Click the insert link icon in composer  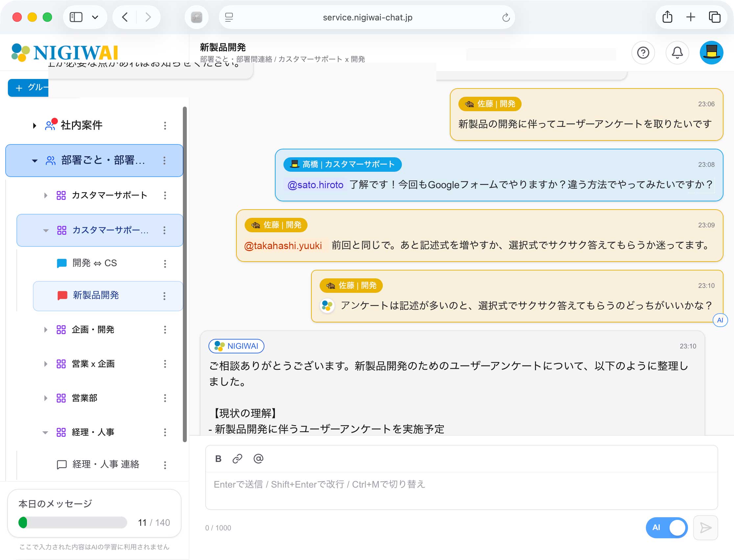click(x=237, y=459)
